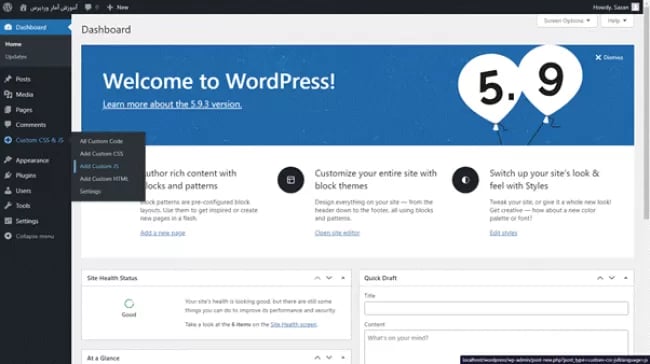Move Quick Draft widget up
Screen dimensions: 650x364
point(600,278)
